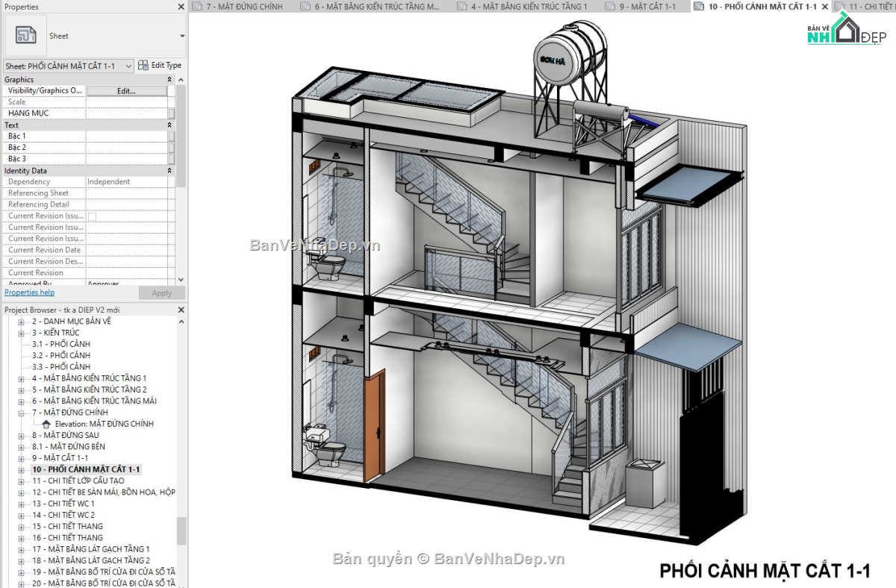This screenshot has height=588, width=896.
Task: Click the Edit... button for Visibility/Graphics Overrides
Action: 127,90
